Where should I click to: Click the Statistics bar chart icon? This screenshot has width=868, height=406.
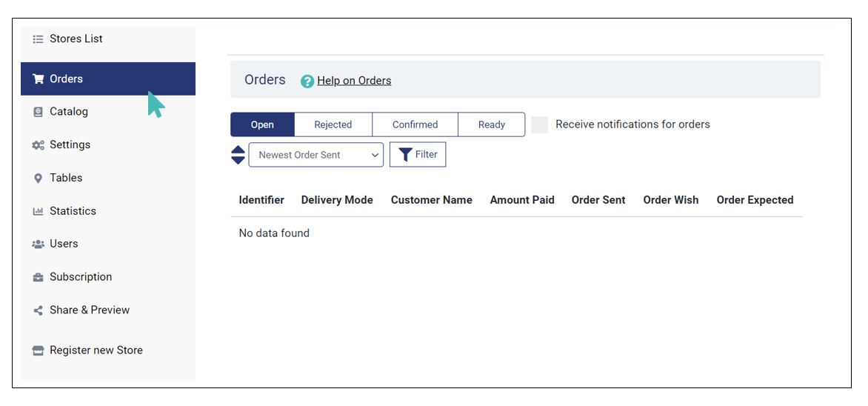point(38,211)
